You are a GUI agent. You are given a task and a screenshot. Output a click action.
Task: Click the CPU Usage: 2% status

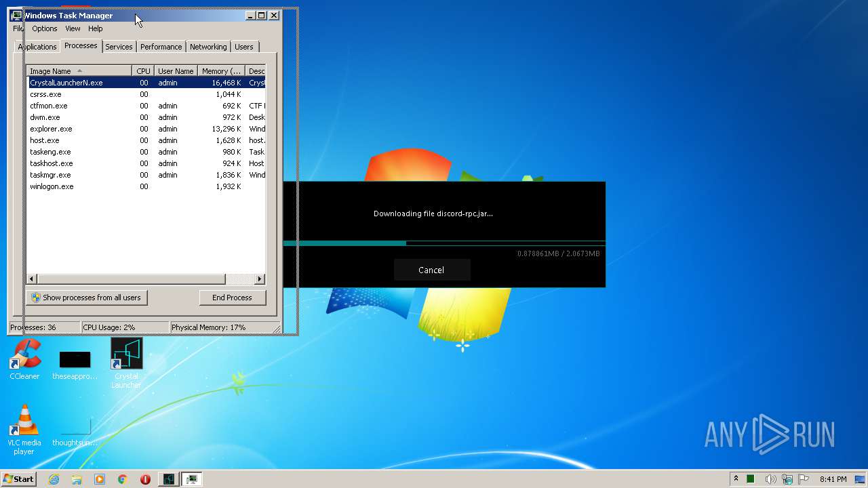point(125,327)
